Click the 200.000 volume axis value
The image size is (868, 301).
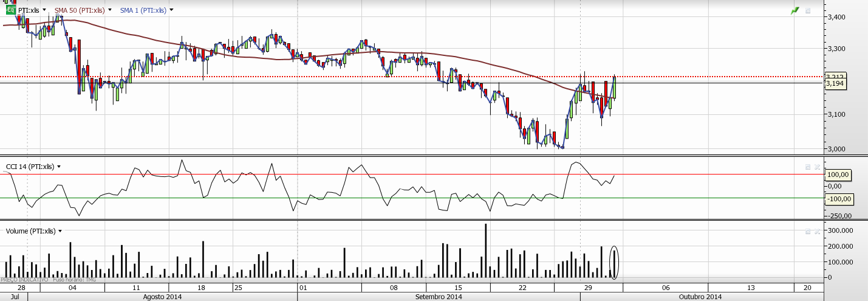tap(839, 246)
